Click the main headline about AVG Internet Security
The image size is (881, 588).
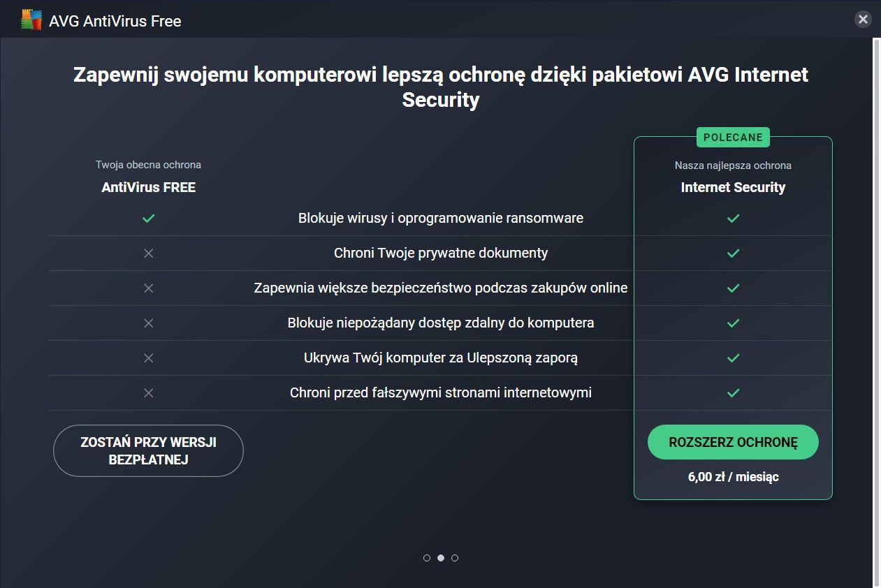441,87
